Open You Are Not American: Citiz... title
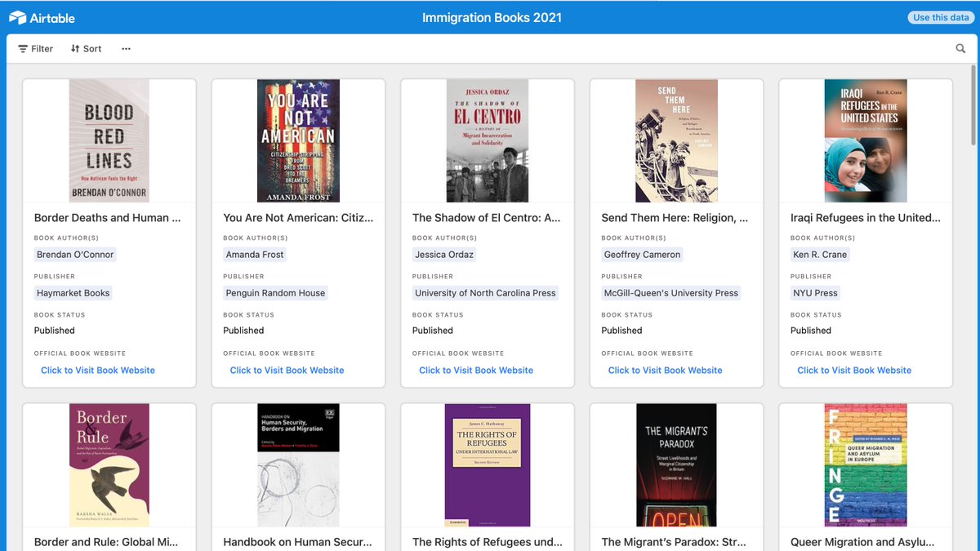This screenshot has width=980, height=551. (298, 218)
